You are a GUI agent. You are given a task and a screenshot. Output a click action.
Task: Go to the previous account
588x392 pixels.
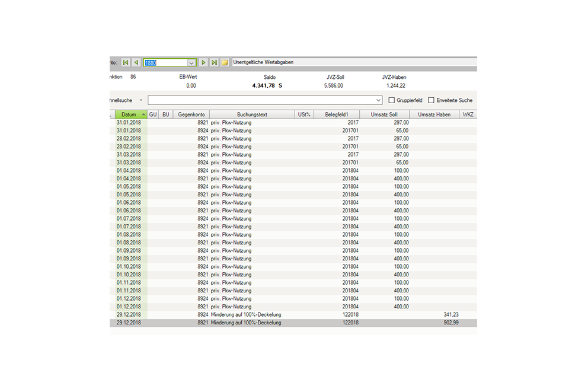tap(136, 62)
